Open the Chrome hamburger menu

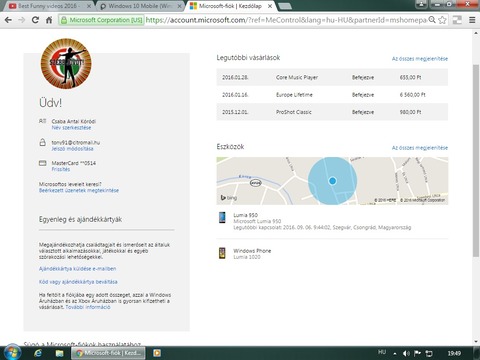(472, 20)
